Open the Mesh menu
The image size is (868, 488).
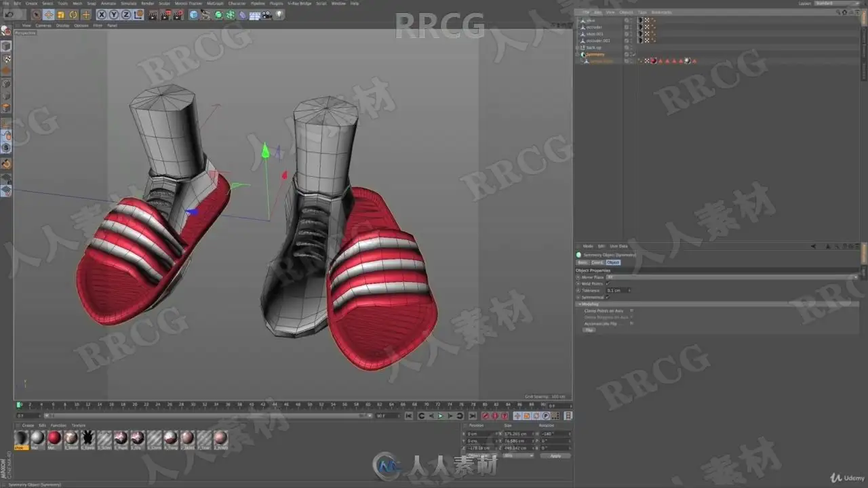77,3
